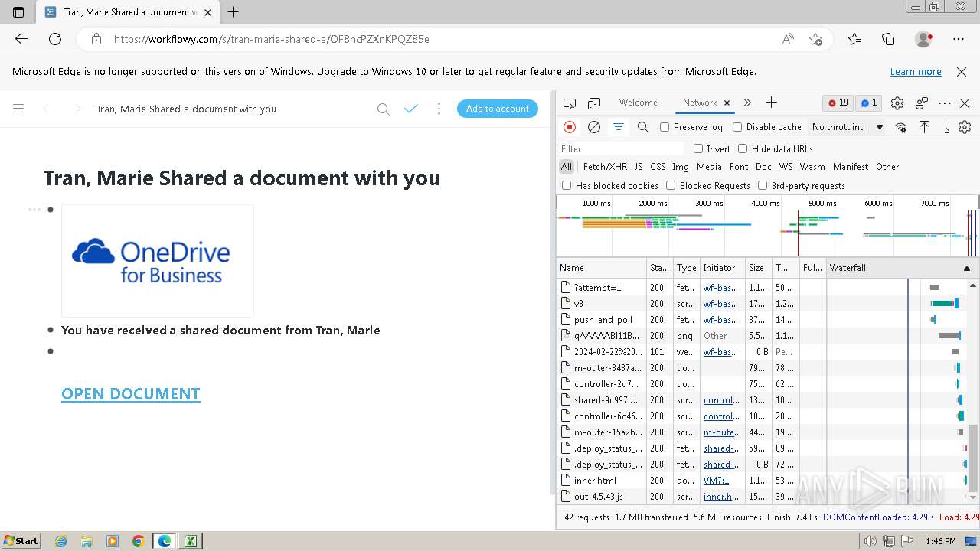The width and height of the screenshot is (980, 551).
Task: Open DevTools feedback people icon
Action: pyautogui.click(x=922, y=103)
